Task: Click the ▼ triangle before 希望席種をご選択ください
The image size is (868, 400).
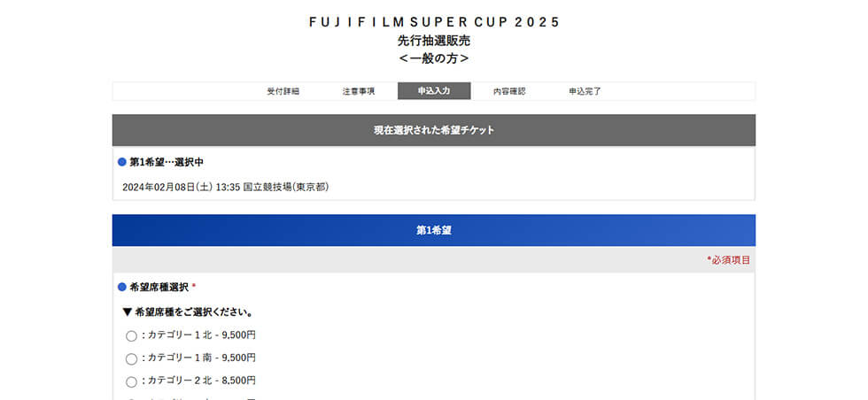Action: 128,312
